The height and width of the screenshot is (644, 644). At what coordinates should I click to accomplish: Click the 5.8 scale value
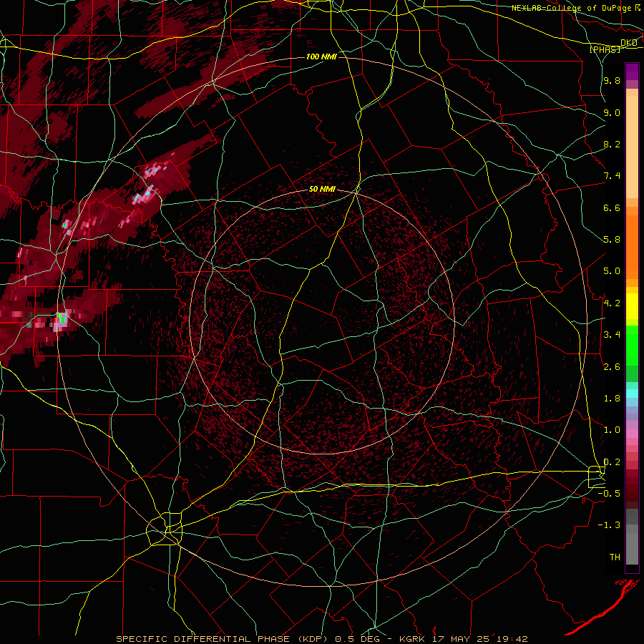(612, 240)
